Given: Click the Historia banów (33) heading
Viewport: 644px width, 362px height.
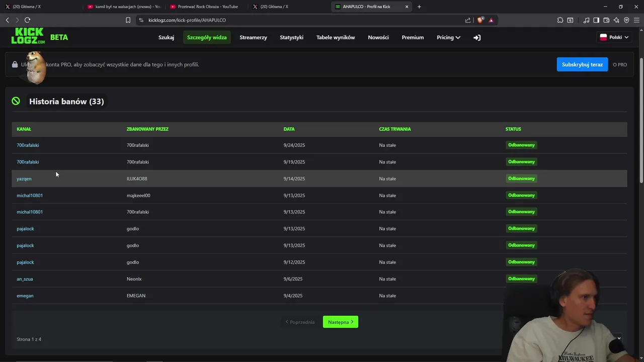Looking at the screenshot, I should pyautogui.click(x=66, y=102).
